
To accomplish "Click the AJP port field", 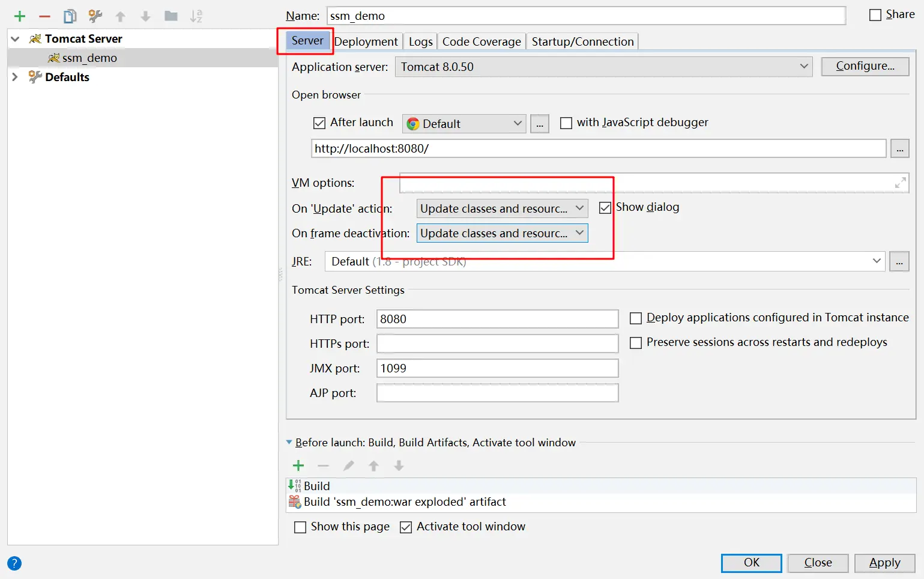I will pos(497,393).
